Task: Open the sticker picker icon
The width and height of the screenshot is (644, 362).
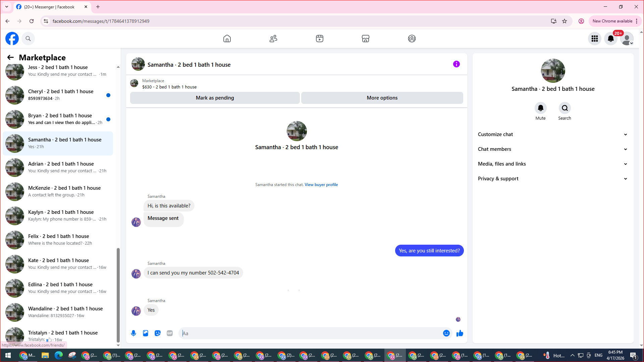Action: click(x=158, y=333)
